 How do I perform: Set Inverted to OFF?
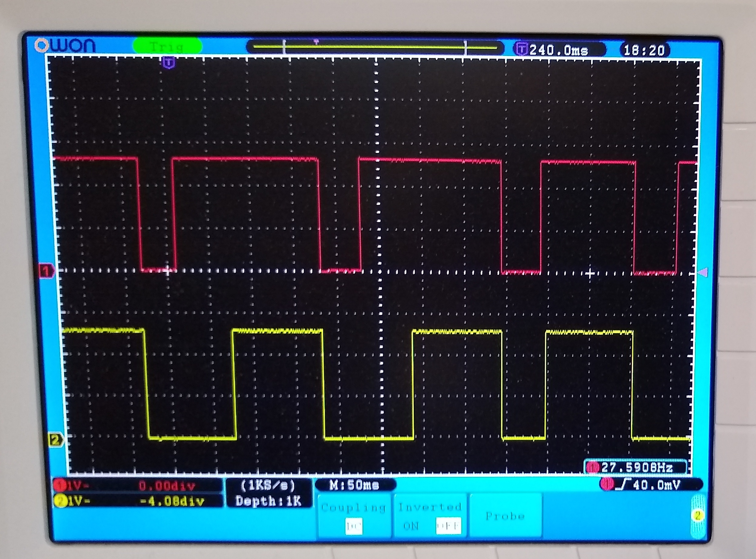click(x=448, y=526)
